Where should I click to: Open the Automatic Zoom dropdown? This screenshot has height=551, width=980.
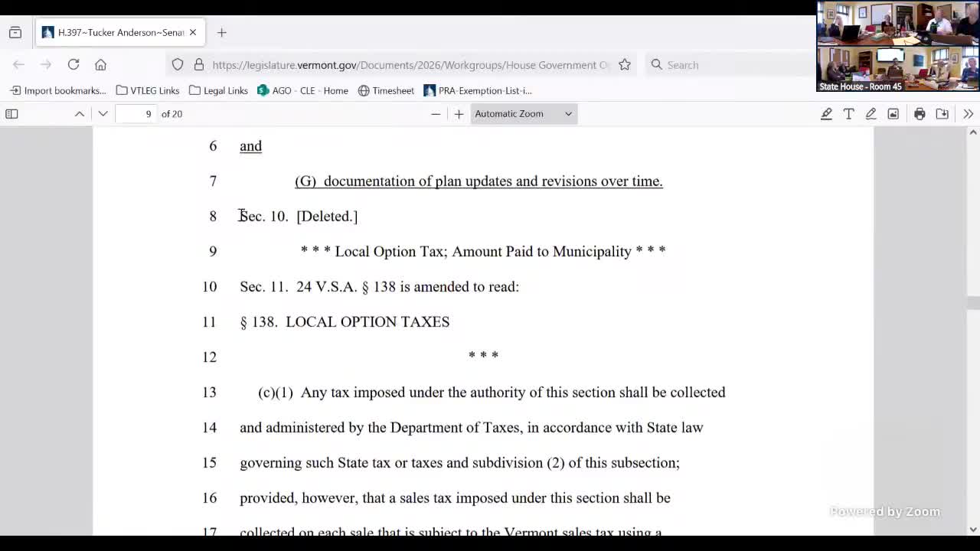point(524,114)
